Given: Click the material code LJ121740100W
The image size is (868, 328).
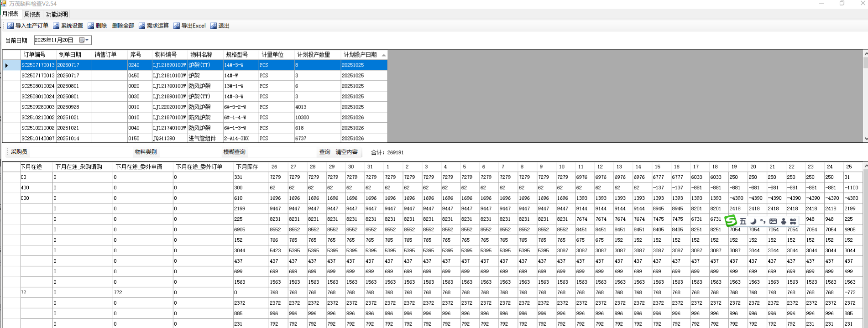Looking at the screenshot, I should click(170, 128).
